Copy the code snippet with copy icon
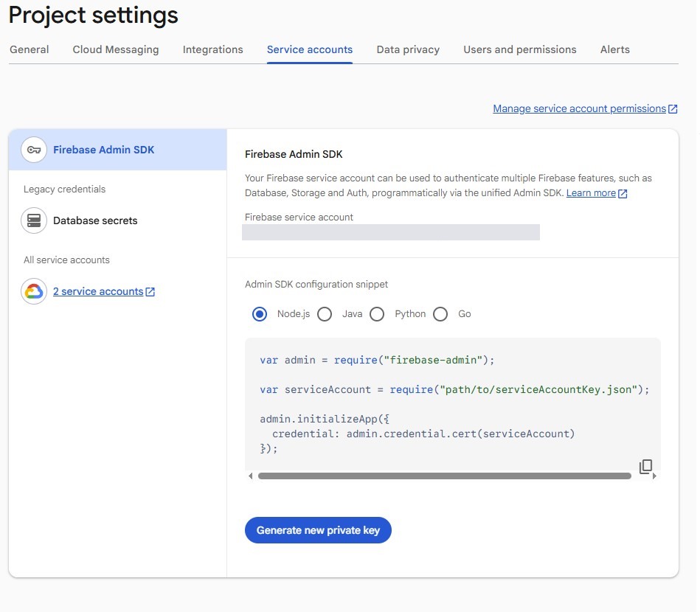This screenshot has height=612, width=700. coord(645,467)
